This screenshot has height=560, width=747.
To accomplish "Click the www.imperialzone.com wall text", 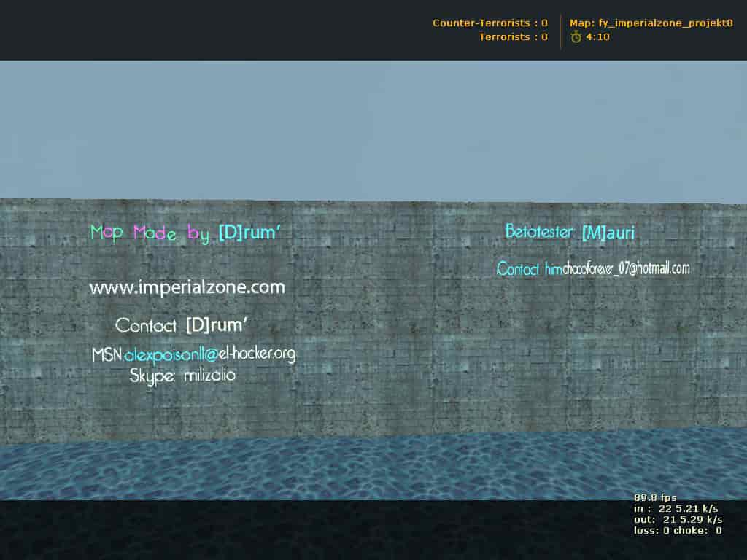I will coord(187,287).
